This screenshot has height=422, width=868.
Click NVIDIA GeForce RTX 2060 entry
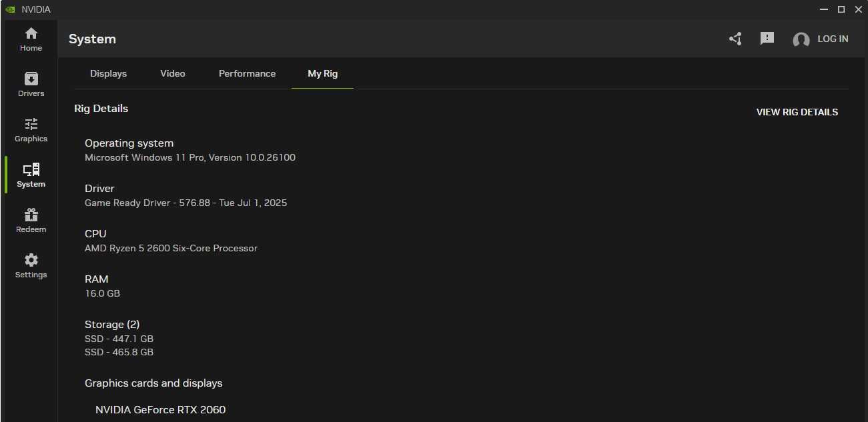(160, 409)
